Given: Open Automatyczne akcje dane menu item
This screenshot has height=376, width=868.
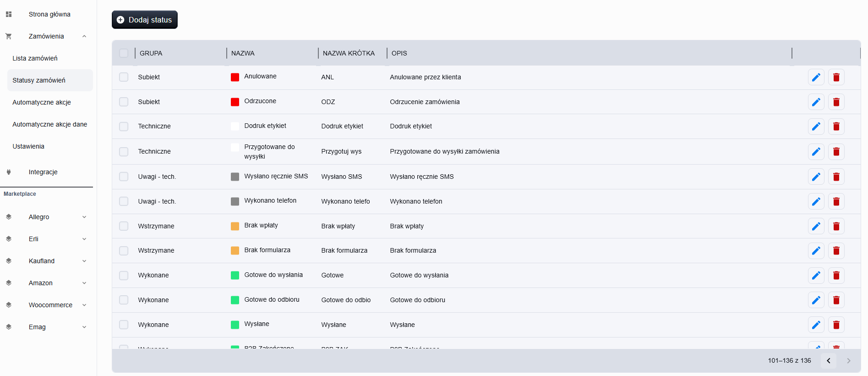Looking at the screenshot, I should coord(50,124).
